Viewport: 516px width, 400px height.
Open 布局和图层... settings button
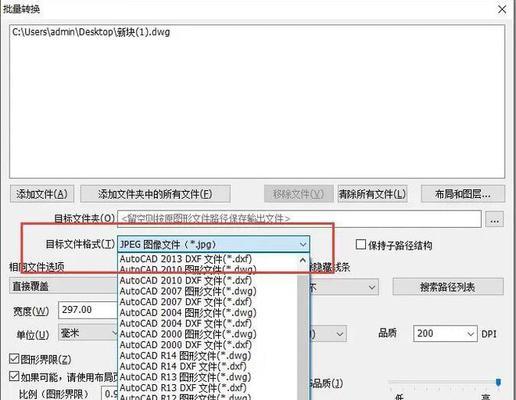tap(463, 194)
